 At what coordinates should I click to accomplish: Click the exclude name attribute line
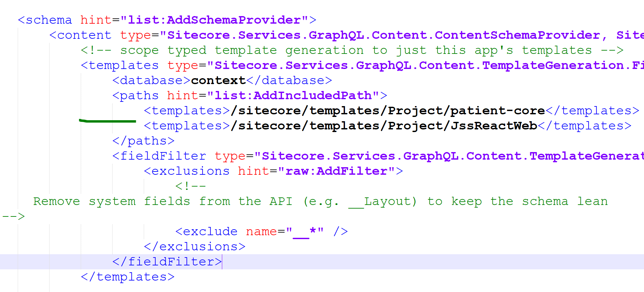click(x=262, y=232)
